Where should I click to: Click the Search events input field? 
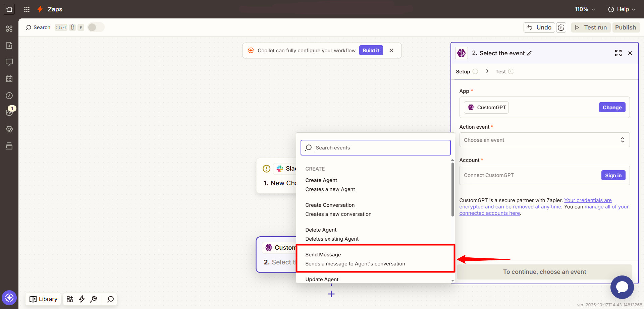375,148
